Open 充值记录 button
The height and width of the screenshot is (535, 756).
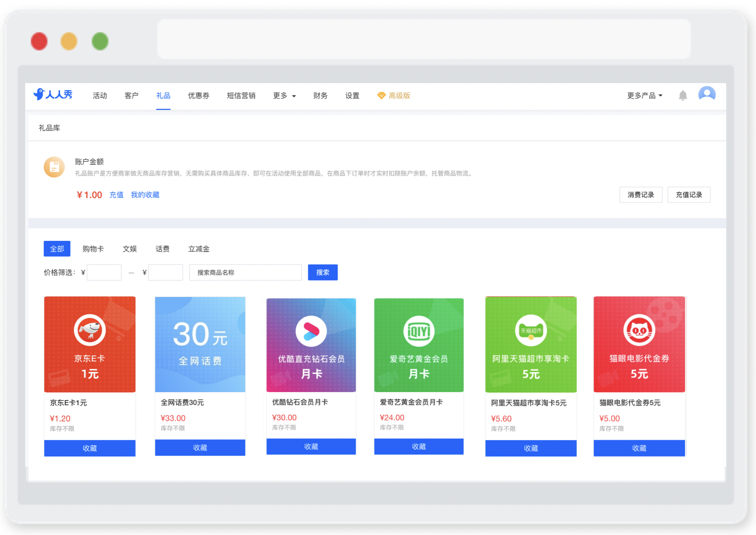click(x=689, y=195)
